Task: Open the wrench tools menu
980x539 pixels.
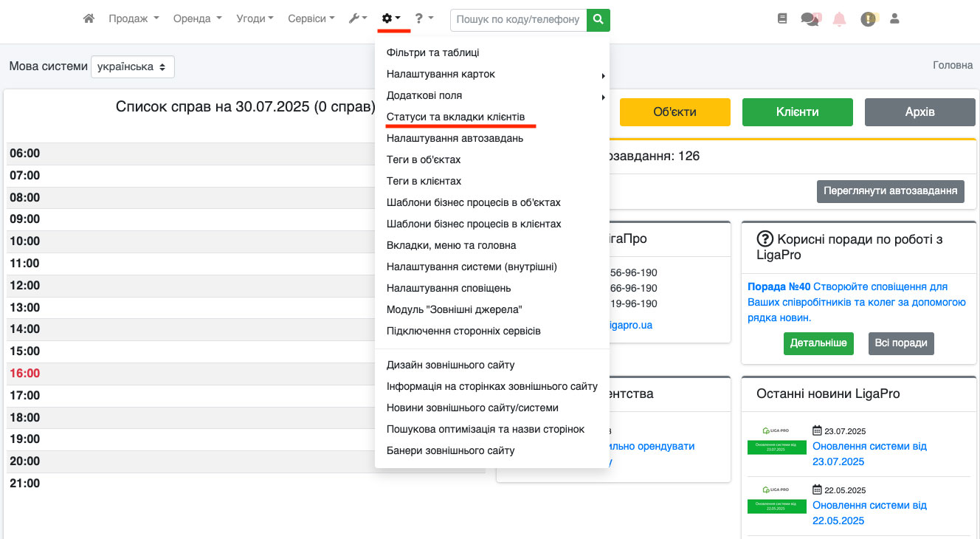Action: point(357,19)
